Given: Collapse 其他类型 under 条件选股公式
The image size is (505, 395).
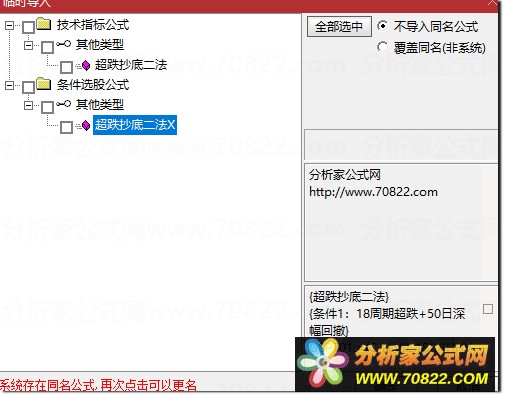Looking at the screenshot, I should pos(29,105).
